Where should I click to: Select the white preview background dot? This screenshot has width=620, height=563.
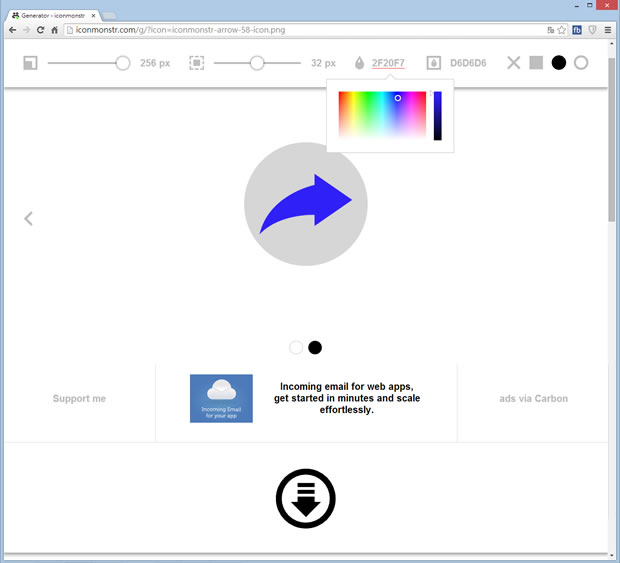[x=296, y=348]
